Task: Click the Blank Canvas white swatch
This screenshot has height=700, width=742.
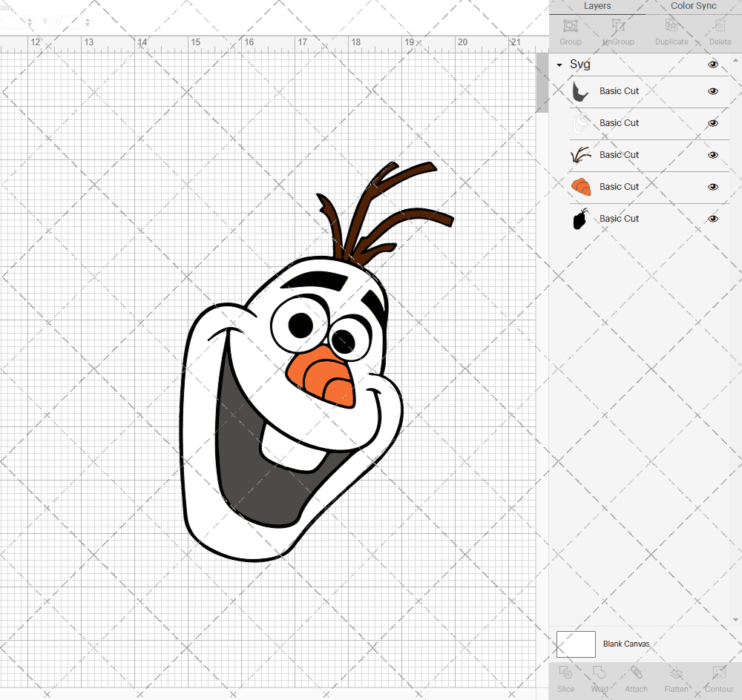Action: tap(576, 644)
